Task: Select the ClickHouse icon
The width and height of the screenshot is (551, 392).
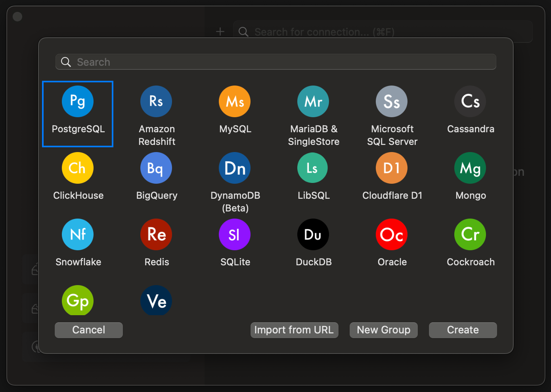Action: coord(77,168)
